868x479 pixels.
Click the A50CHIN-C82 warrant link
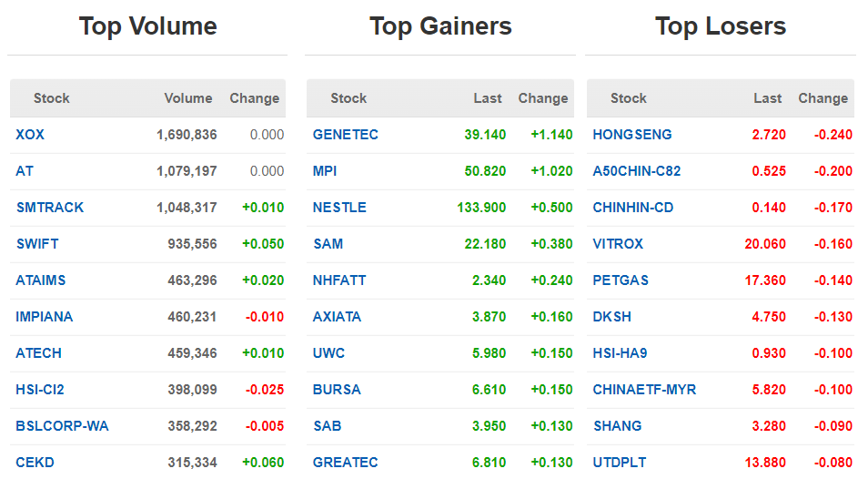[637, 171]
